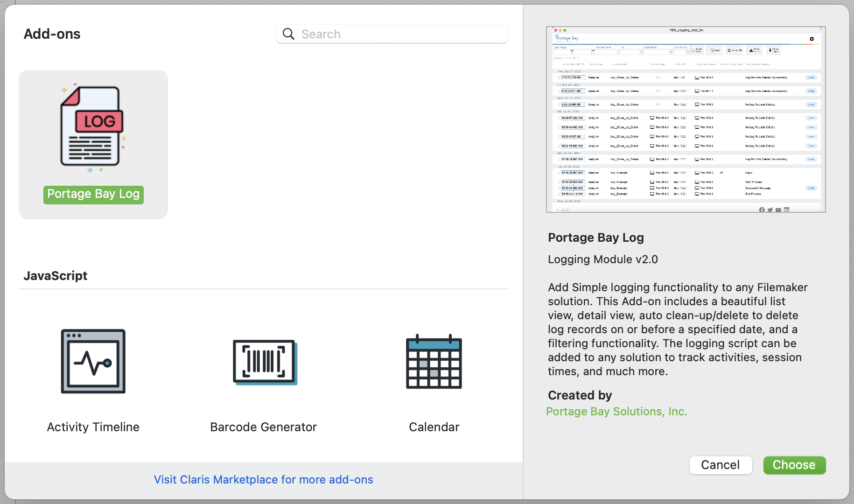Select the Portage Bay Log add-on icon
This screenshot has height=504, width=854.
pyautogui.click(x=93, y=128)
